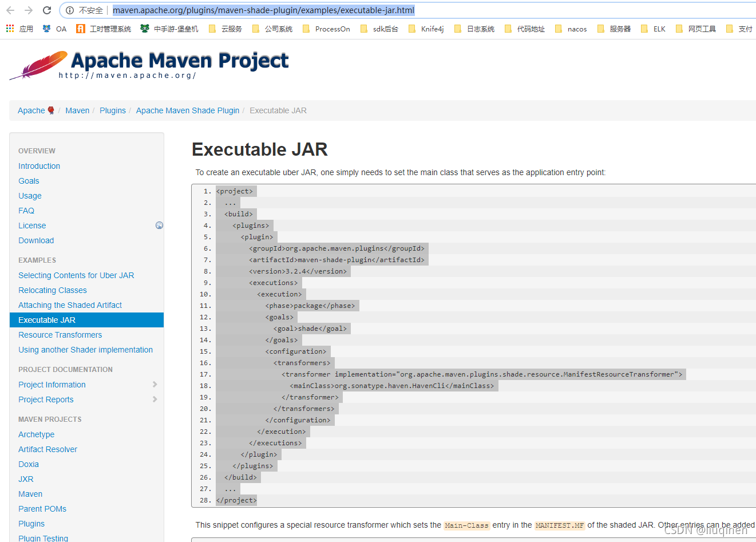
Task: Open the Doxia project link
Action: tap(29, 464)
